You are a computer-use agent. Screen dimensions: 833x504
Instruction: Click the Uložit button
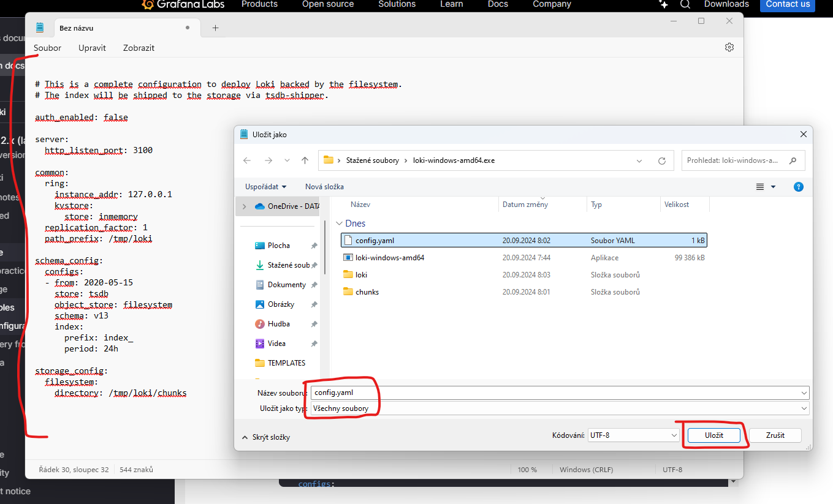pyautogui.click(x=713, y=435)
